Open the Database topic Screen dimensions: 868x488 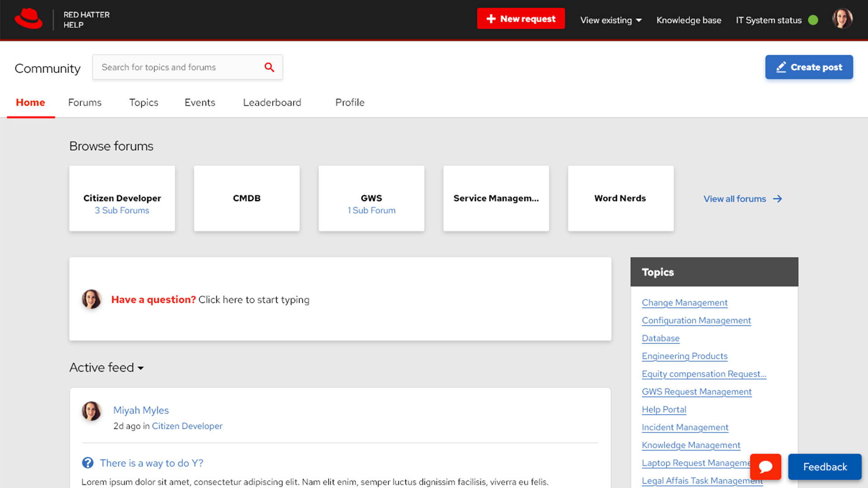point(660,338)
